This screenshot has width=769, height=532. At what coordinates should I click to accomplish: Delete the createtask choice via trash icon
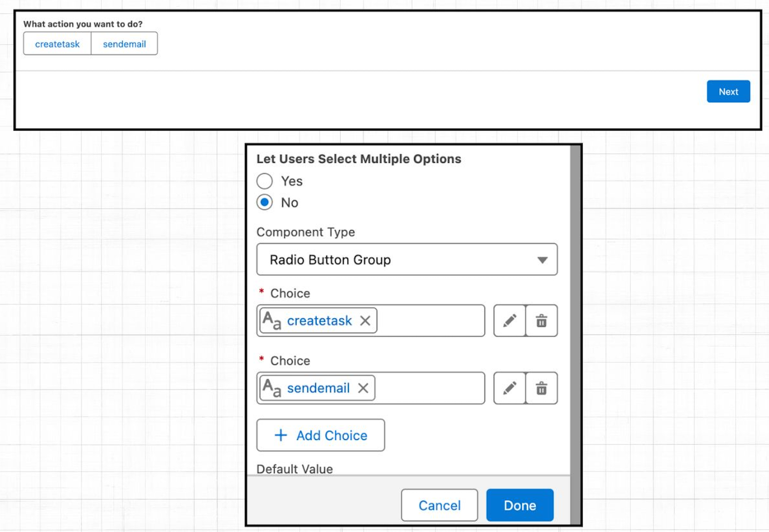pos(541,321)
